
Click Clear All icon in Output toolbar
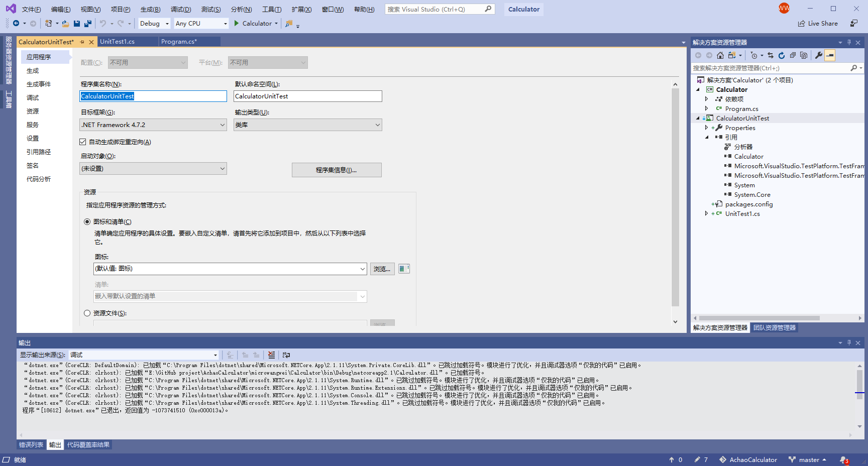point(271,355)
